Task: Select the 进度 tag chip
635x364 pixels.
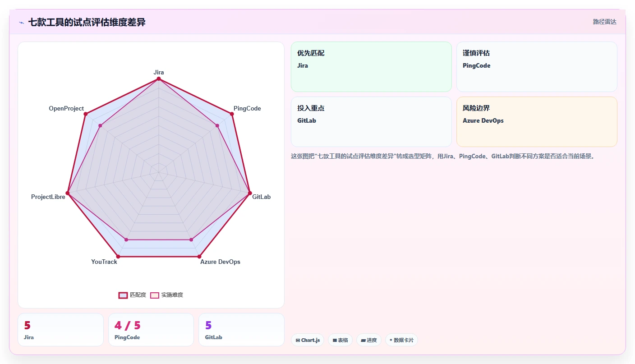Action: click(x=369, y=340)
